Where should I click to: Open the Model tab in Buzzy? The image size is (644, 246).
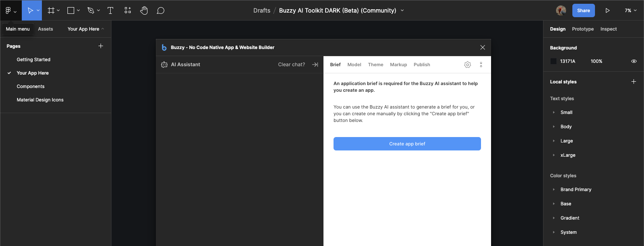click(354, 65)
